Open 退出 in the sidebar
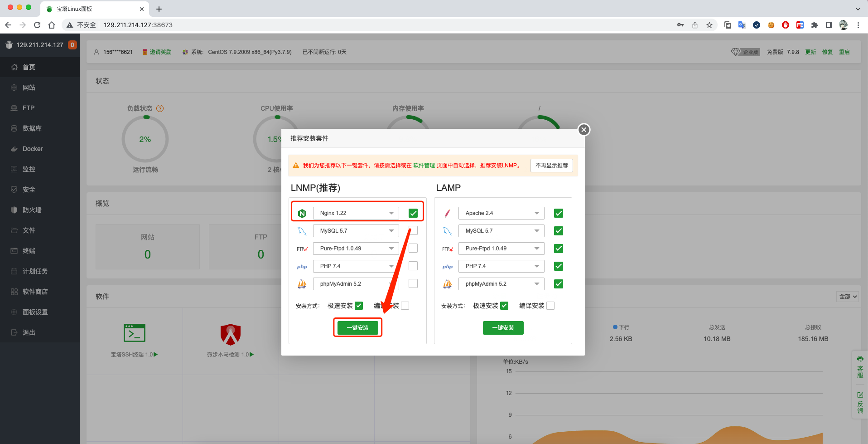This screenshot has height=444, width=868. 40,332
